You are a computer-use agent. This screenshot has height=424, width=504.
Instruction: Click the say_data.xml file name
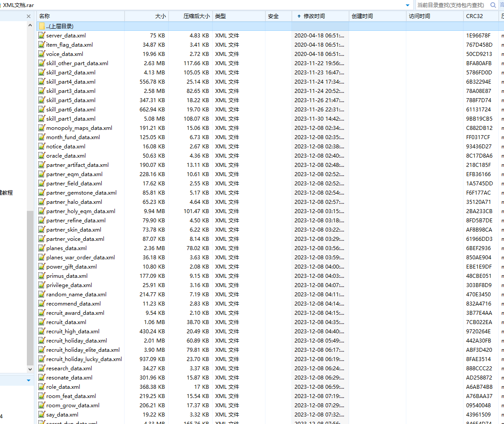tap(63, 415)
